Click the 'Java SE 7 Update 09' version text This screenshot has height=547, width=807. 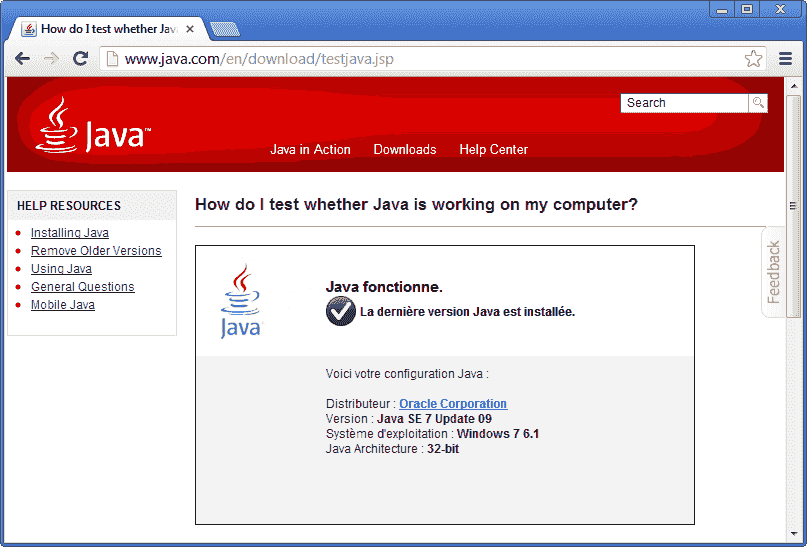coord(434,418)
